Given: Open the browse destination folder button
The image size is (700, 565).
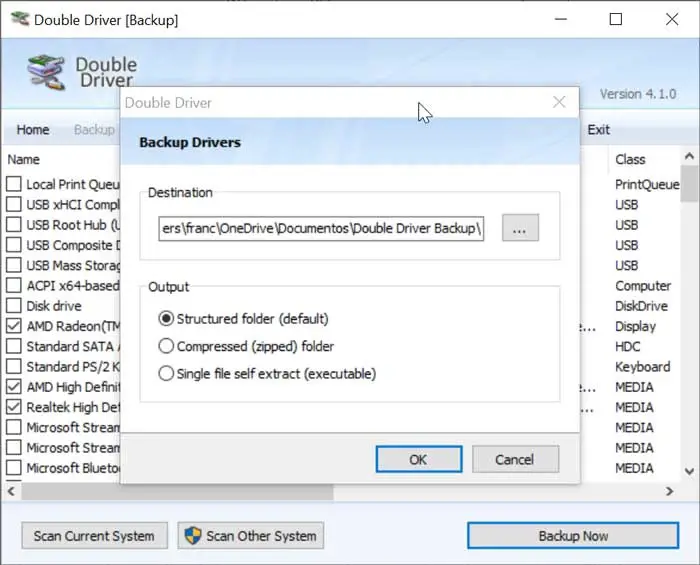Looking at the screenshot, I should (520, 228).
